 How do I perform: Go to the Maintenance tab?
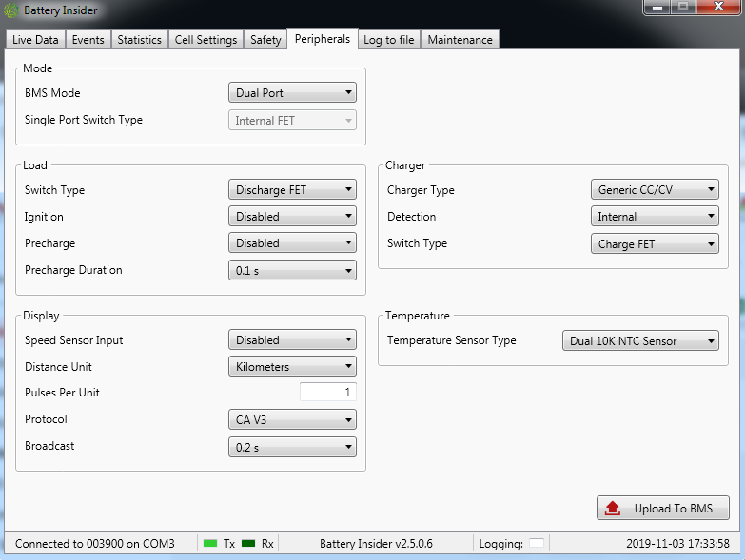(460, 40)
